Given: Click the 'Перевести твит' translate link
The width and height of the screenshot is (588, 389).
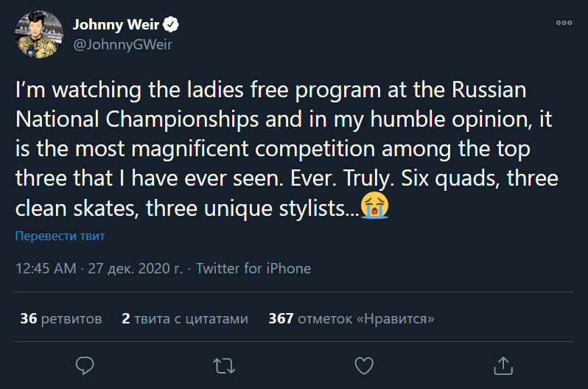Looking at the screenshot, I should pos(60,236).
